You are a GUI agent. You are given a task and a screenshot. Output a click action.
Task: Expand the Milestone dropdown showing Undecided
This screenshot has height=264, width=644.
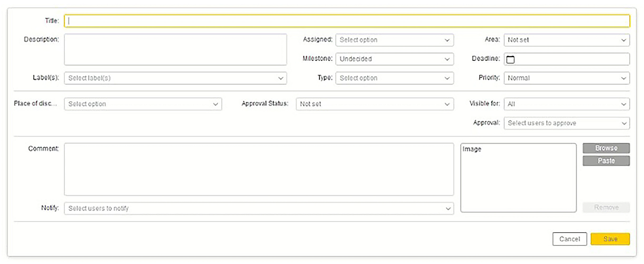tap(394, 59)
